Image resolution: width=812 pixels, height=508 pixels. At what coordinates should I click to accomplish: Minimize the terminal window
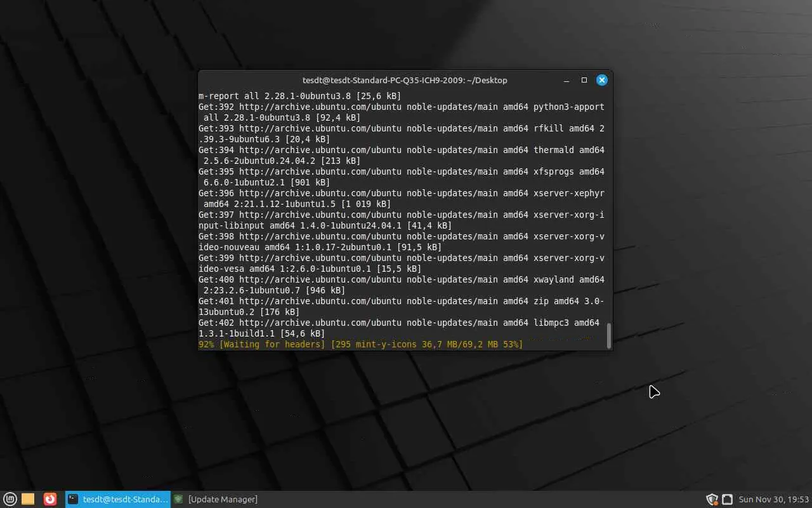coord(566,80)
